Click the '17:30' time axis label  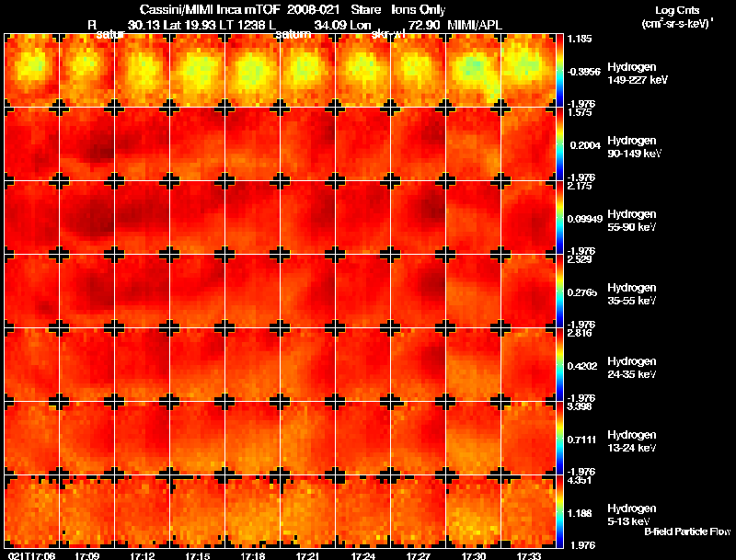click(x=473, y=555)
